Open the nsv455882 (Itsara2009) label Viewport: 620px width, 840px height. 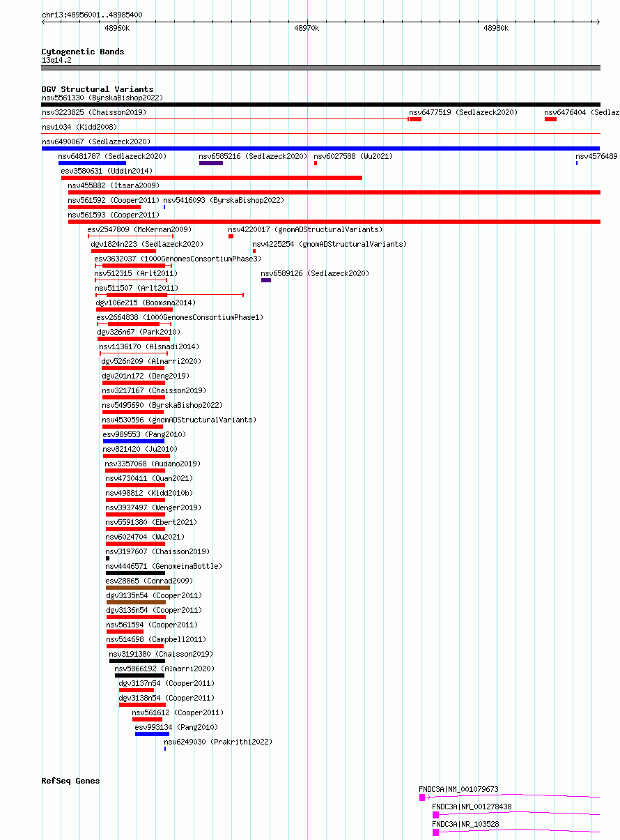[114, 185]
